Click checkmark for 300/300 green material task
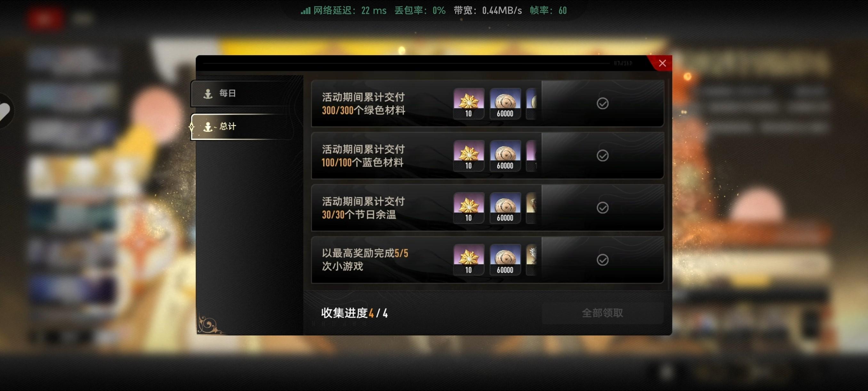The width and height of the screenshot is (868, 391). pyautogui.click(x=602, y=103)
